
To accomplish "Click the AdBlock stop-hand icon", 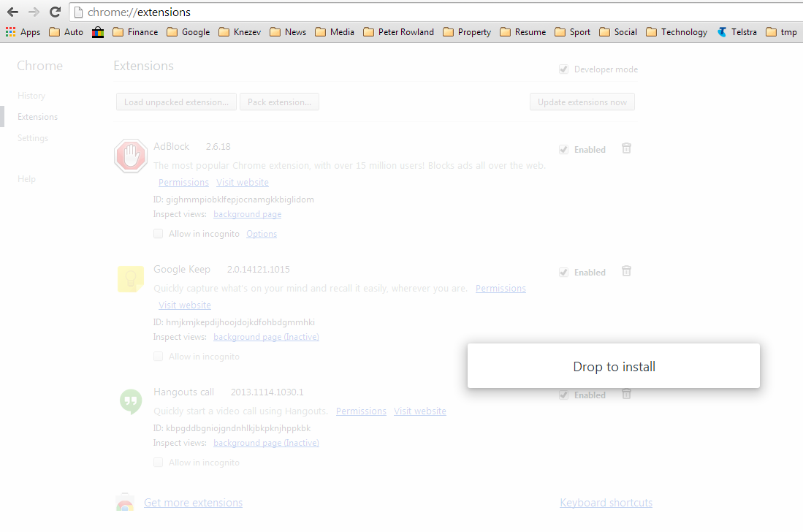I will point(131,156).
